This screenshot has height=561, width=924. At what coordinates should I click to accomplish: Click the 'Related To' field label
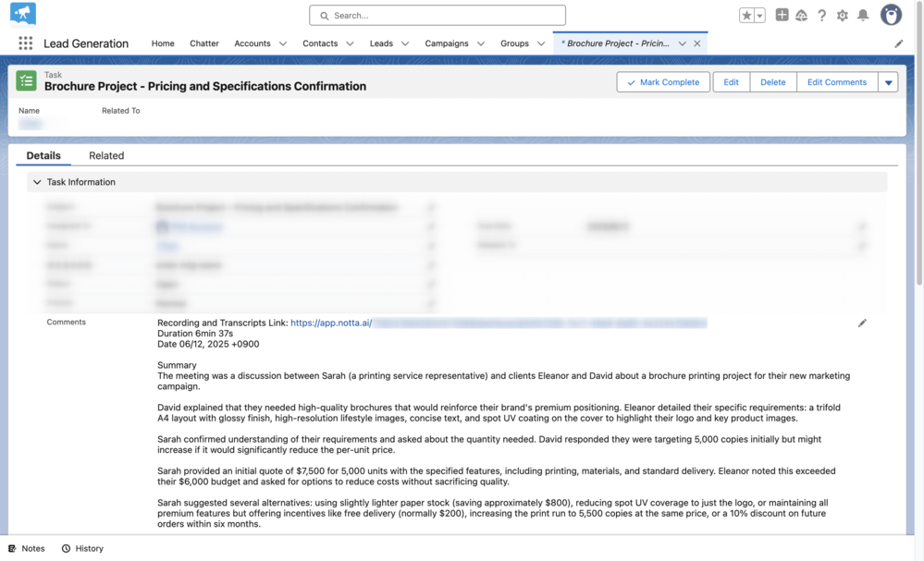pos(121,111)
